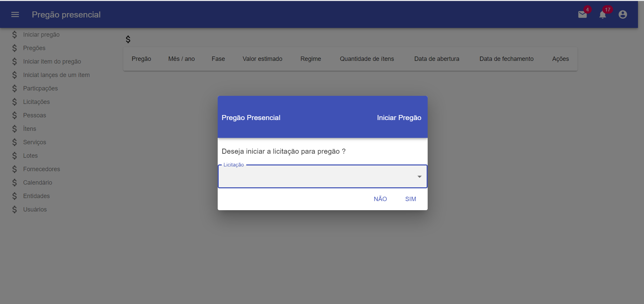This screenshot has width=644, height=304.
Task: Confirm with the SIM button
Action: pos(411,199)
